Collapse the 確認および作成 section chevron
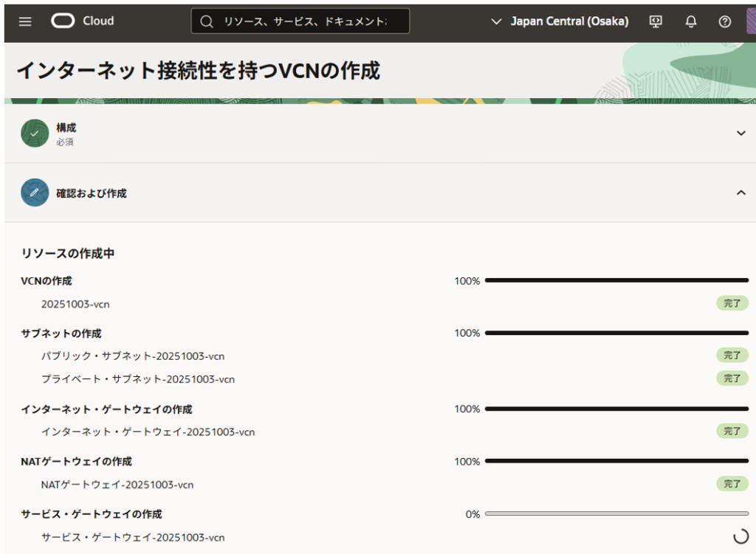 point(741,193)
